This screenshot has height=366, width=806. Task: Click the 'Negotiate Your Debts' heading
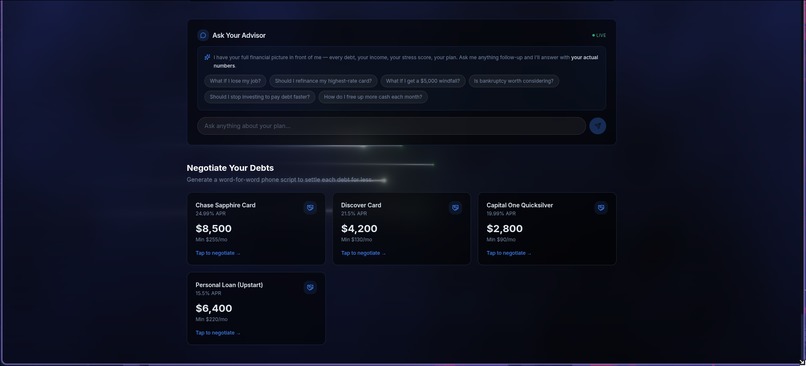click(230, 168)
